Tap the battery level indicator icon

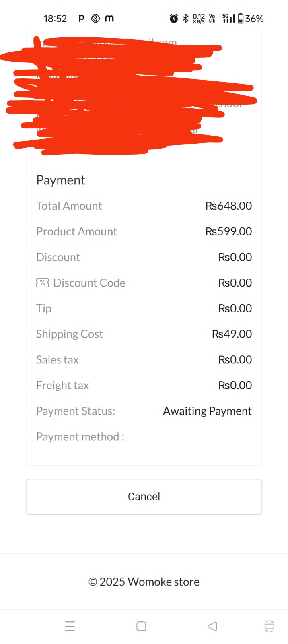pyautogui.click(x=241, y=19)
